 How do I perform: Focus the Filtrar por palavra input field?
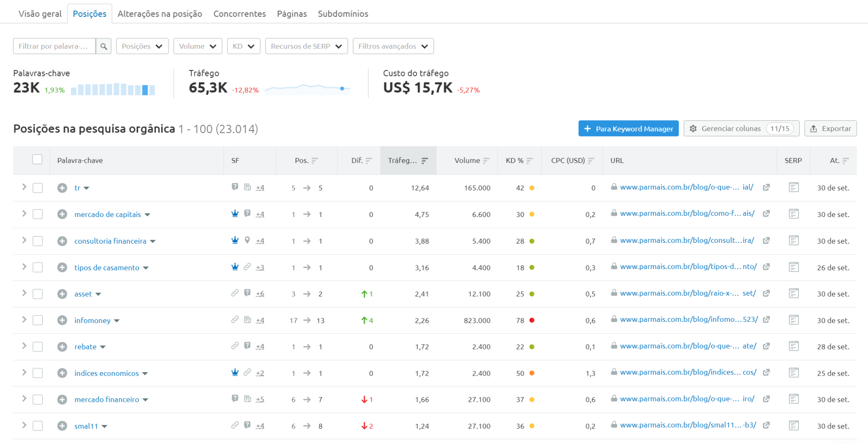tap(55, 46)
